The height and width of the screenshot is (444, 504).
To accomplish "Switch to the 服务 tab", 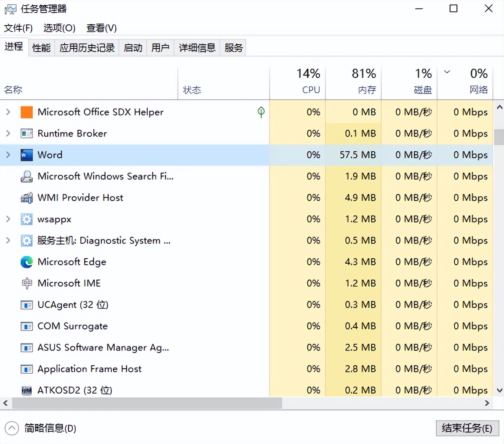I will point(233,48).
